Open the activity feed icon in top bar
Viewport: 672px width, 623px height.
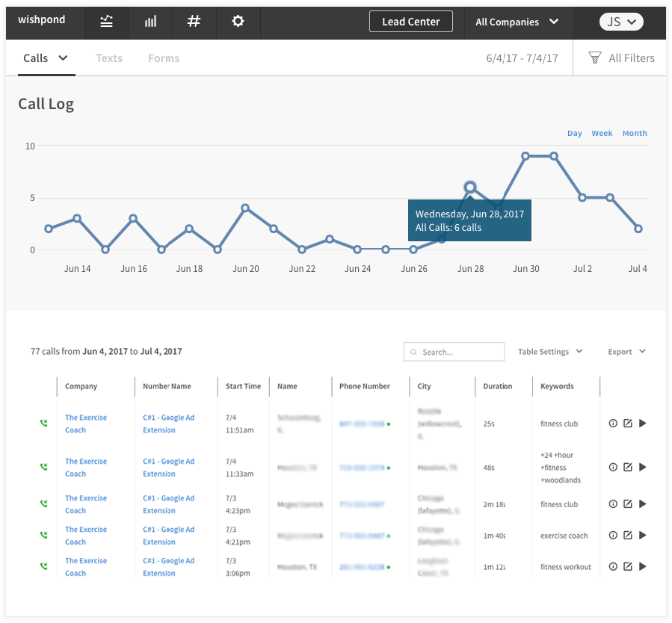point(106,21)
